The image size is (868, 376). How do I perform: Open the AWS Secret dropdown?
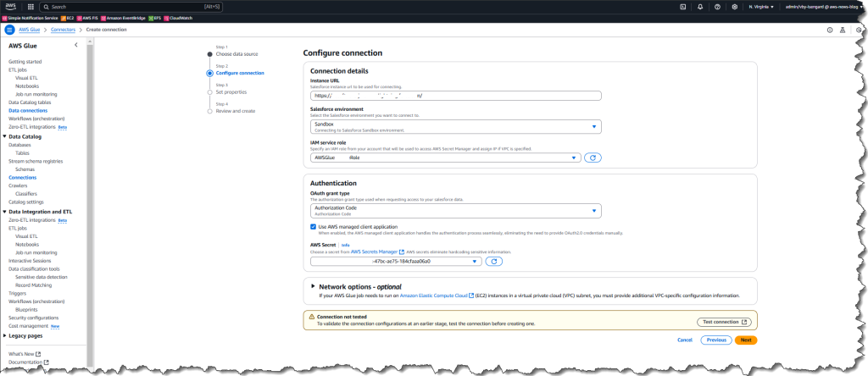pos(397,261)
